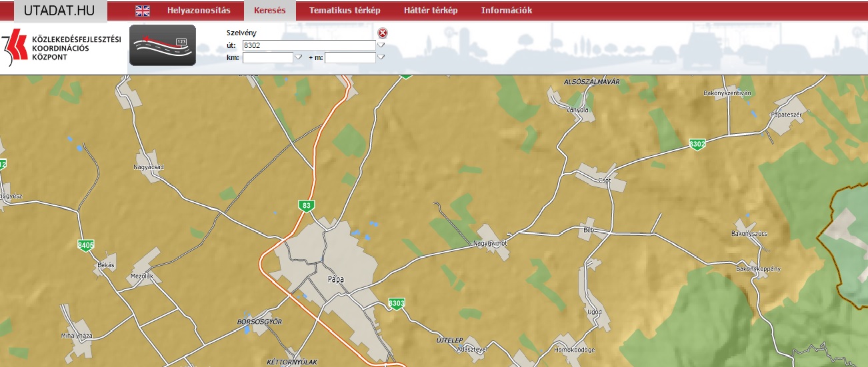
Task: Expand the + m meter dropdown
Action: point(381,57)
